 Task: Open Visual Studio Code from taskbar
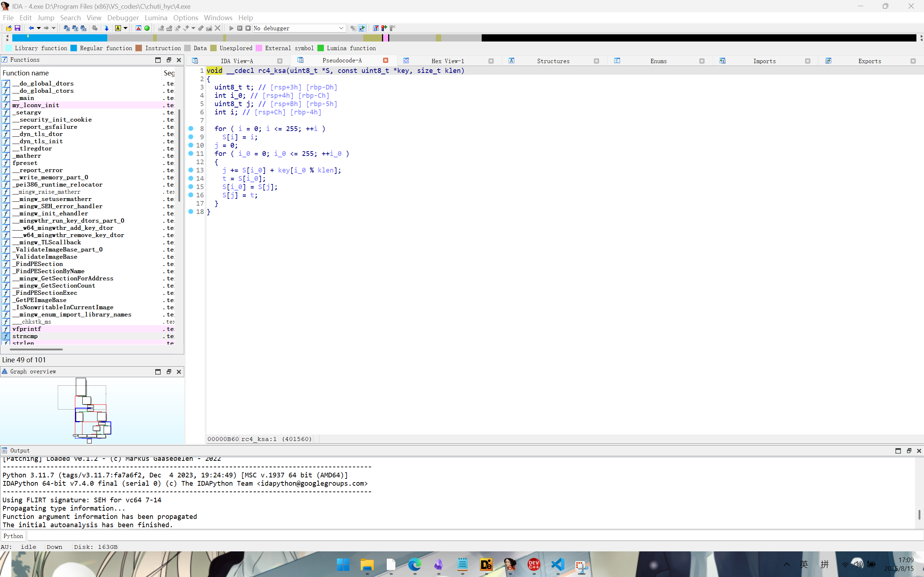pyautogui.click(x=558, y=564)
